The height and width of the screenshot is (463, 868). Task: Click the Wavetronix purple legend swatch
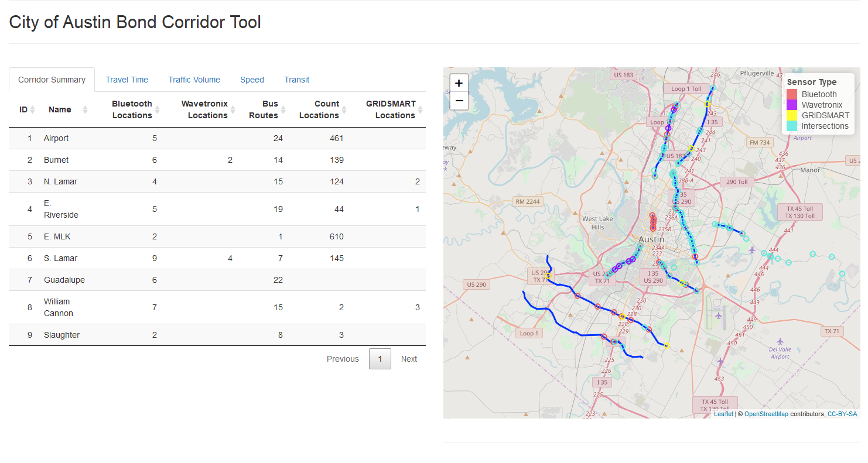(x=792, y=105)
